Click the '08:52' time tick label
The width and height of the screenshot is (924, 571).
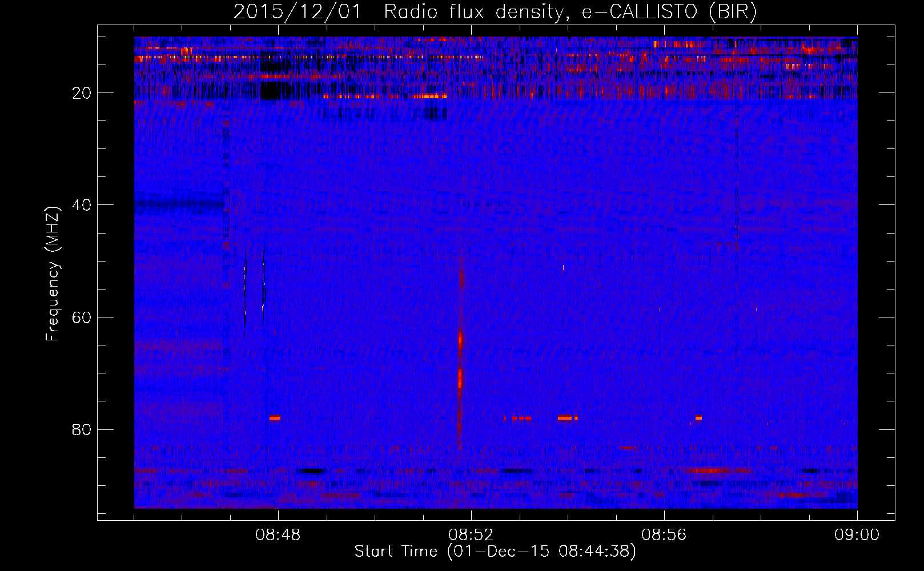tap(471, 535)
